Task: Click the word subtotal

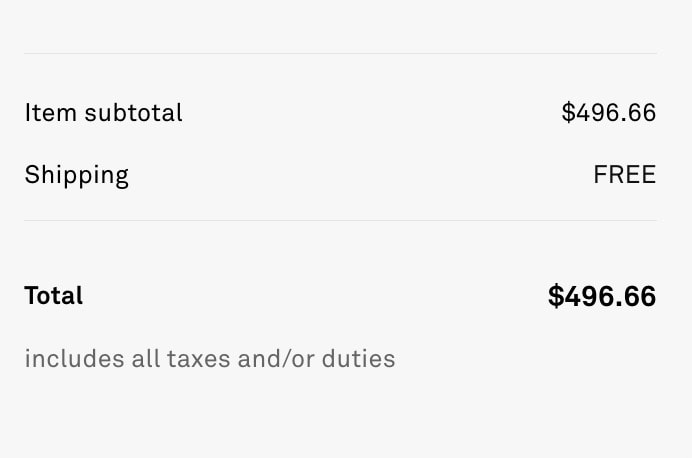Action: (133, 113)
